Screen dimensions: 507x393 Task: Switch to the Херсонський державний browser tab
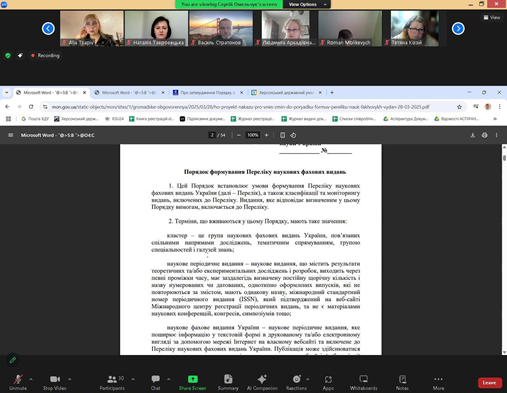point(286,93)
